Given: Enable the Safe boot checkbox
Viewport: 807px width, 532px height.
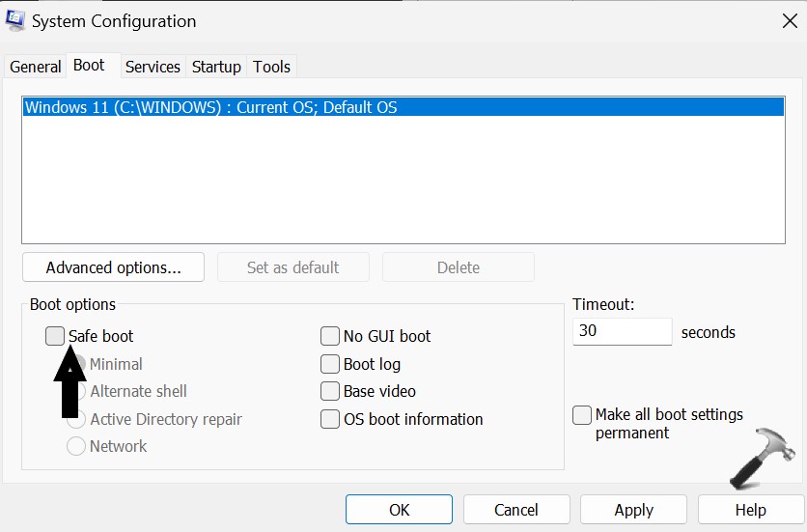Looking at the screenshot, I should (55, 336).
